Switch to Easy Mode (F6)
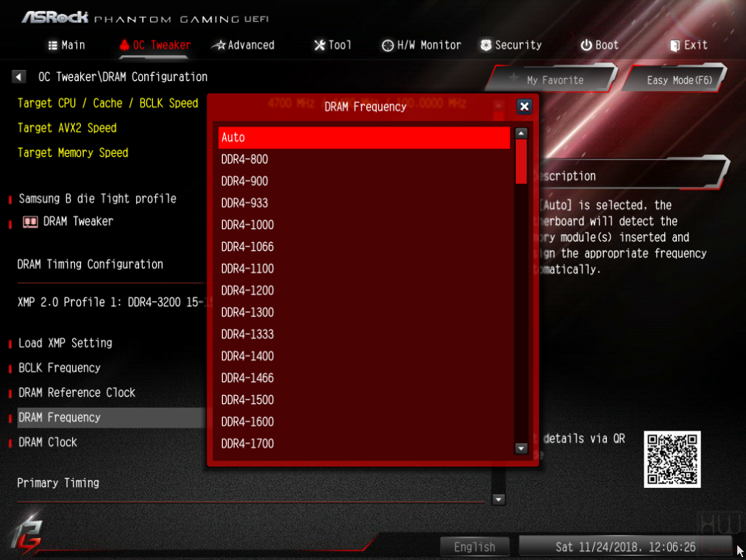The image size is (746, 560). pyautogui.click(x=676, y=79)
